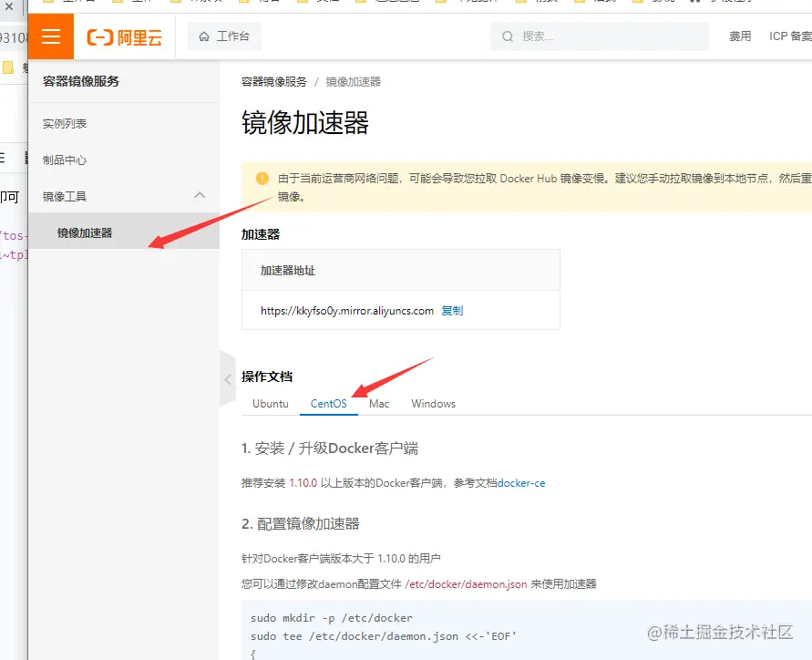This screenshot has width=812, height=660.
Task: Click the 镜像工具 sidebar group label
Action: click(64, 196)
